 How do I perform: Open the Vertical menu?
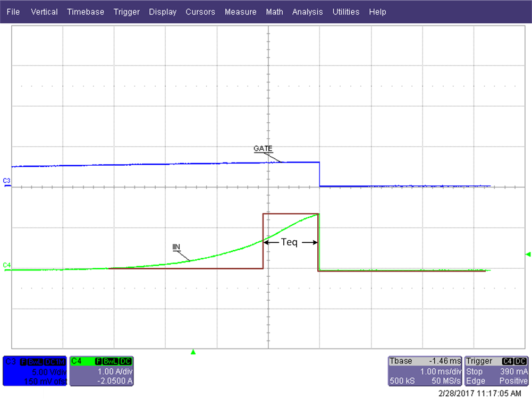pos(44,12)
